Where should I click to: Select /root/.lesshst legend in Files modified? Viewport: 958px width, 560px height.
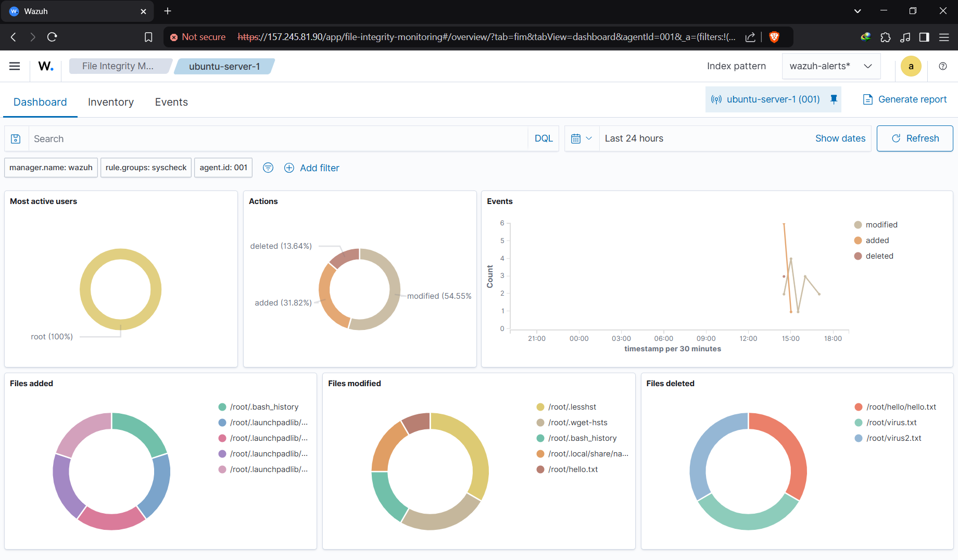coord(566,407)
